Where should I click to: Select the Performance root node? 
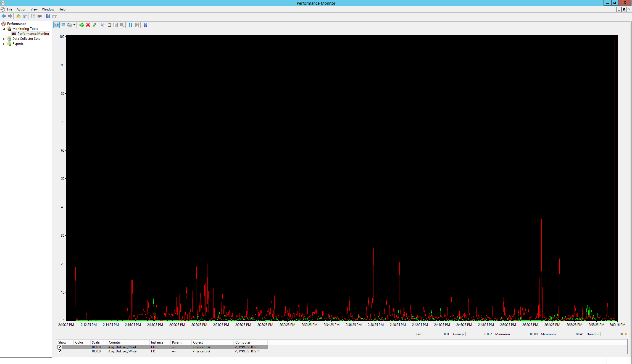17,24
